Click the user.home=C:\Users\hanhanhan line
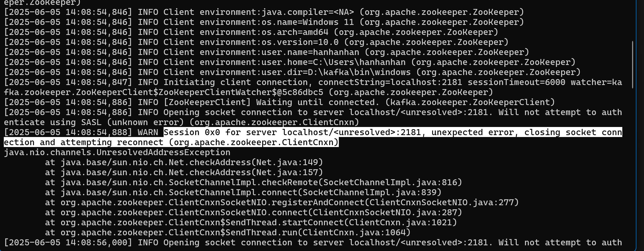The width and height of the screenshot is (644, 251). [289, 62]
